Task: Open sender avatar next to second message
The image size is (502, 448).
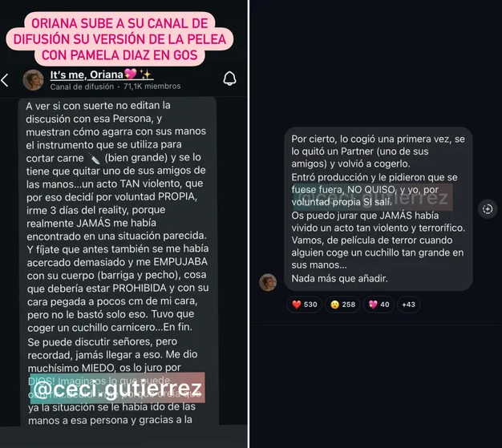Action: [x=268, y=282]
